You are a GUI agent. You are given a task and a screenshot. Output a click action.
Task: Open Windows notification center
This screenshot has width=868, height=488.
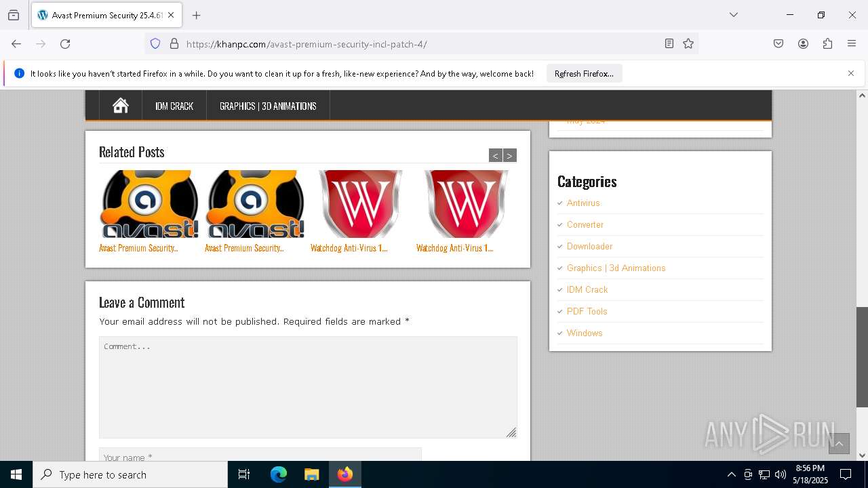(846, 474)
